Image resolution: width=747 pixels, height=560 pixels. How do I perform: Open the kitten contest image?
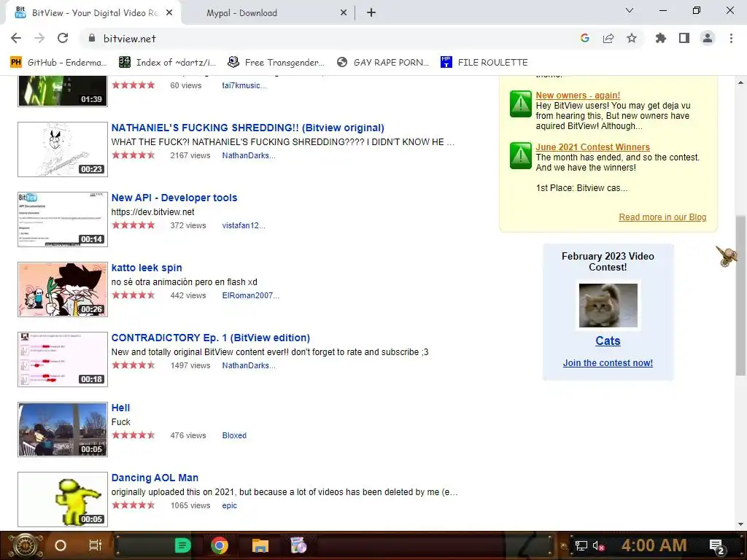[x=608, y=306]
